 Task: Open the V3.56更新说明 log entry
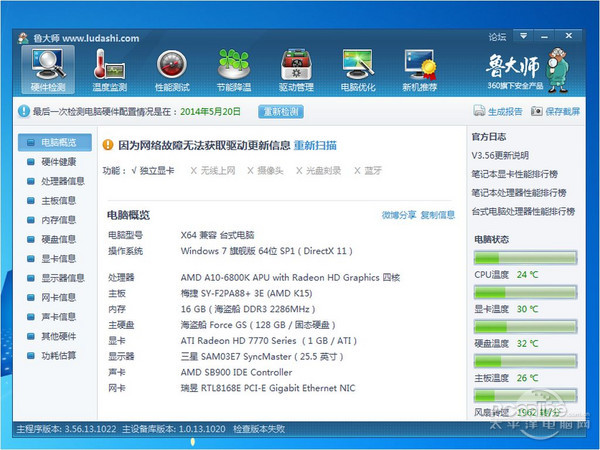pos(500,155)
